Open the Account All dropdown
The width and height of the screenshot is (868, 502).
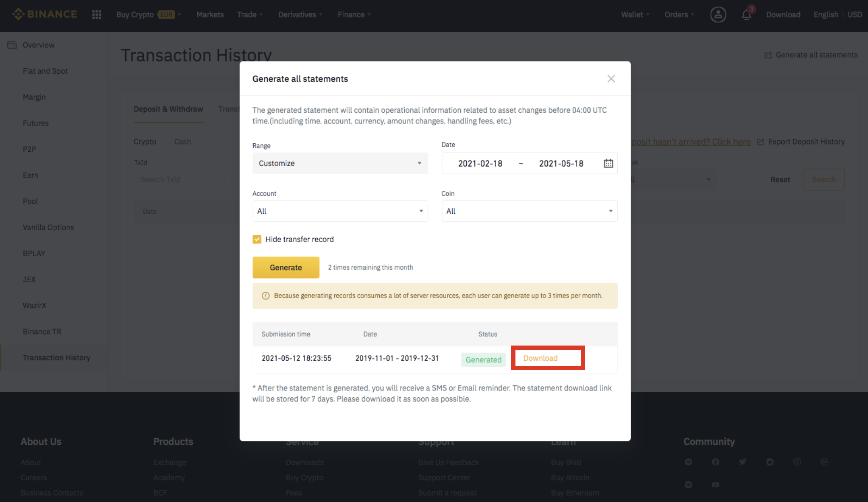click(x=340, y=211)
